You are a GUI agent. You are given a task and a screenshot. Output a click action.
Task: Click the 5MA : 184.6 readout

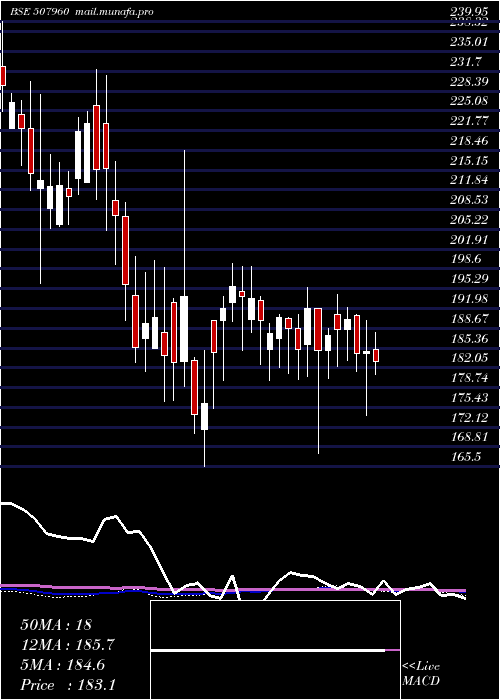click(63, 665)
